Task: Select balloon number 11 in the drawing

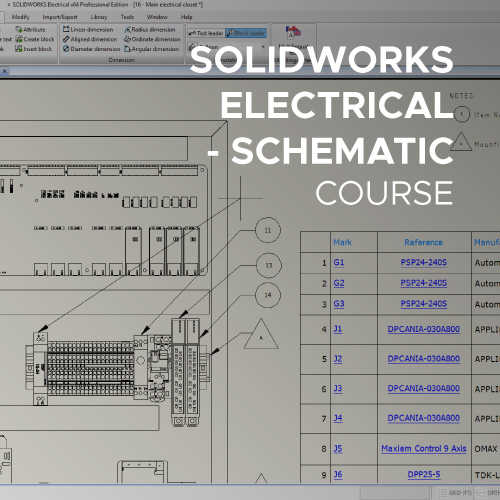Action: coord(268,230)
